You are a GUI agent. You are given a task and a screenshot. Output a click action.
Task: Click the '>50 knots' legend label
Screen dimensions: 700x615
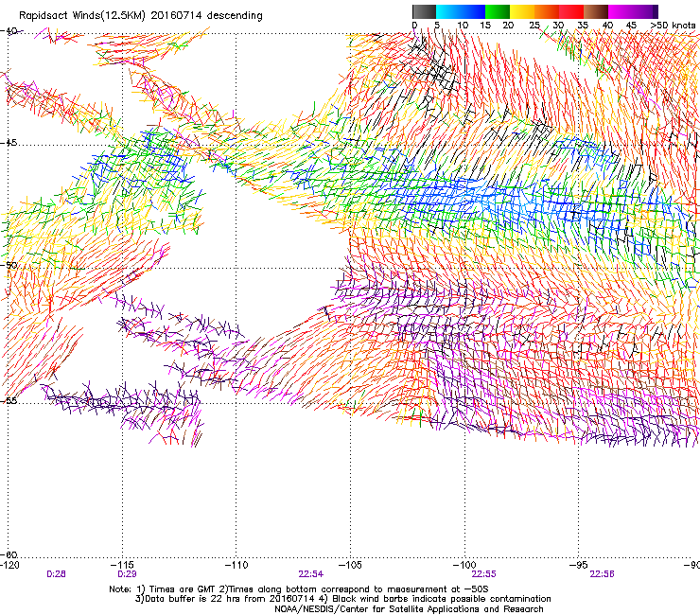click(673, 25)
